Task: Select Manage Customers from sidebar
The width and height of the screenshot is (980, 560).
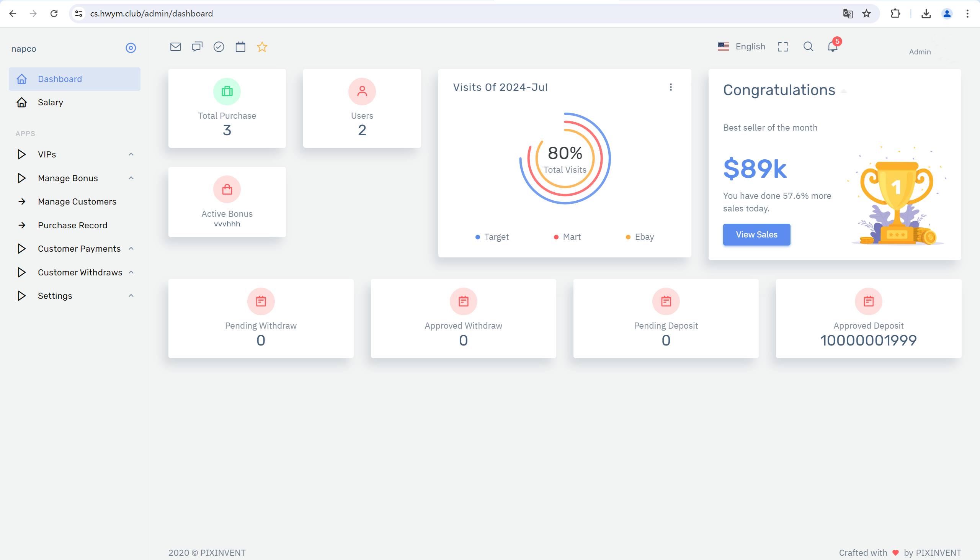Action: click(77, 201)
